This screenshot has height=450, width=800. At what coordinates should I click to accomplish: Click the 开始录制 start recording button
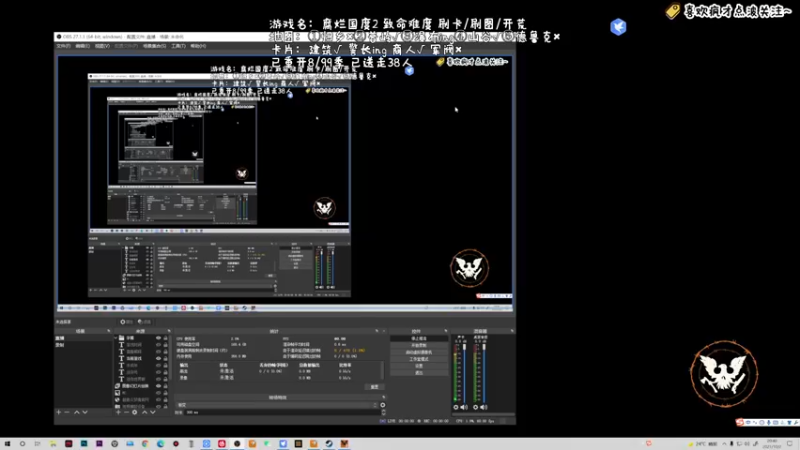click(x=419, y=345)
